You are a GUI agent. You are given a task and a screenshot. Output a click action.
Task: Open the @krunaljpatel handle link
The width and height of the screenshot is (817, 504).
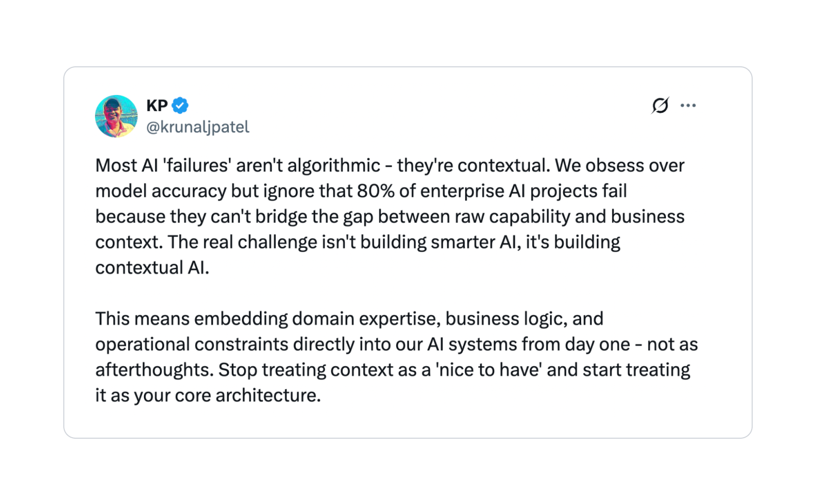pos(198,127)
